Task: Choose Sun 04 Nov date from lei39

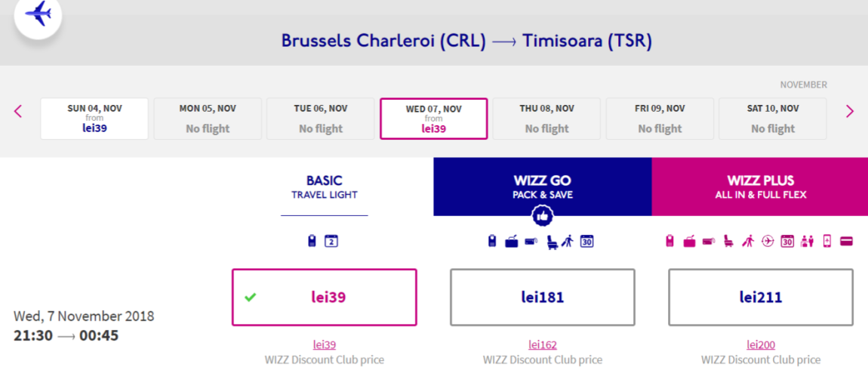Action: click(x=94, y=119)
